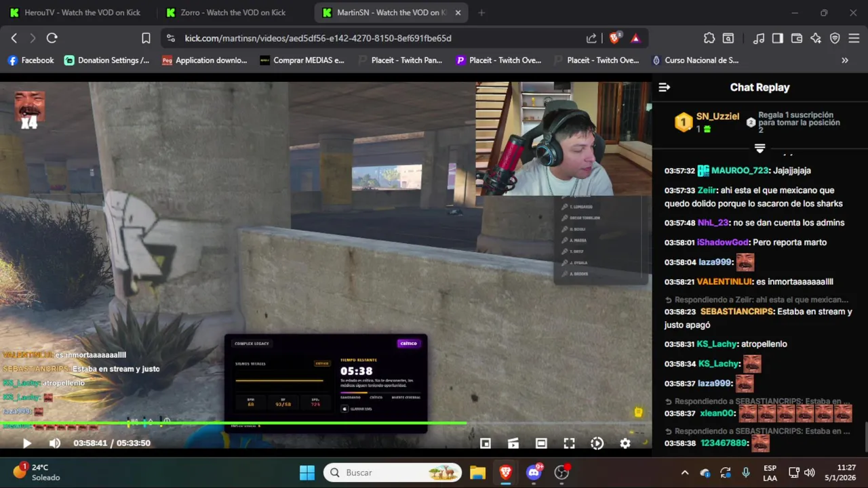Click username iShadowGod in chat
This screenshot has height=488, width=868.
point(723,243)
